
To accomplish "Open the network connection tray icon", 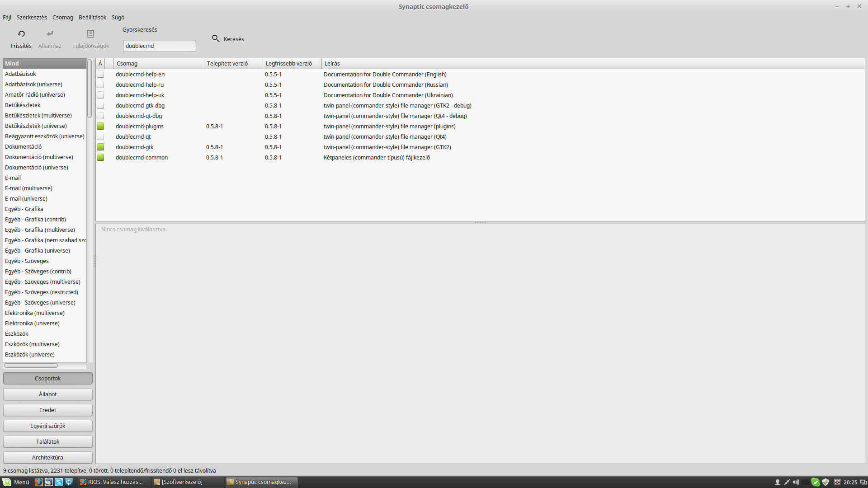I will pos(787,482).
